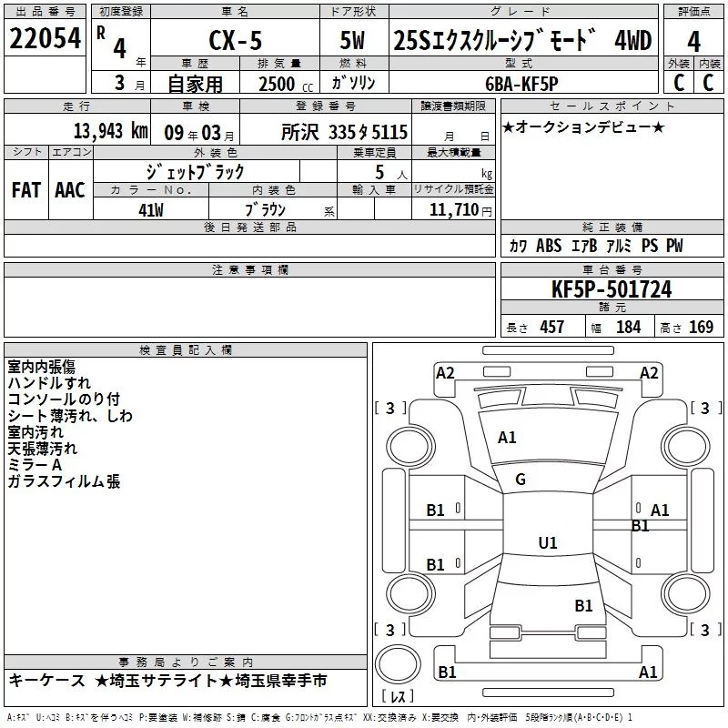Select the car name CX-5
This screenshot has height=728, width=728.
click(x=236, y=40)
